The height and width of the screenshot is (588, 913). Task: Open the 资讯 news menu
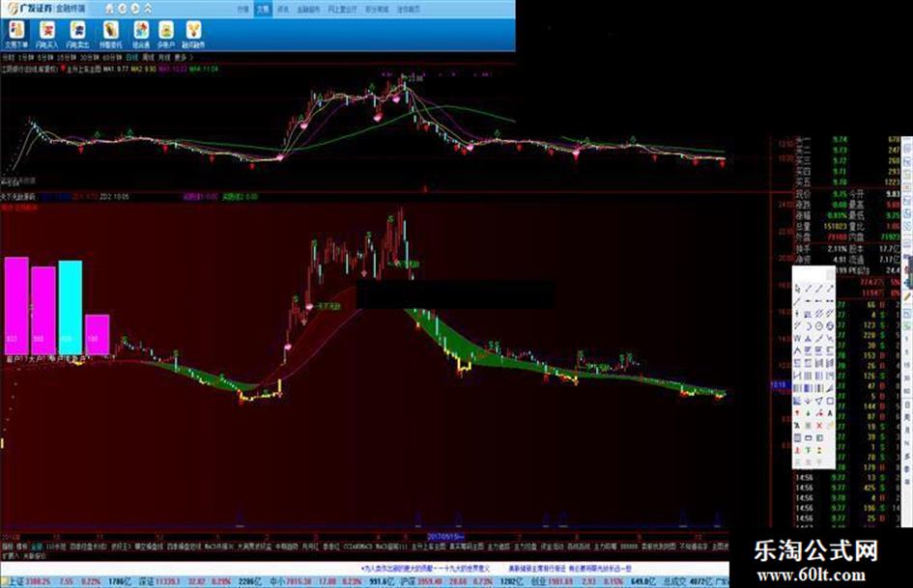[x=283, y=10]
